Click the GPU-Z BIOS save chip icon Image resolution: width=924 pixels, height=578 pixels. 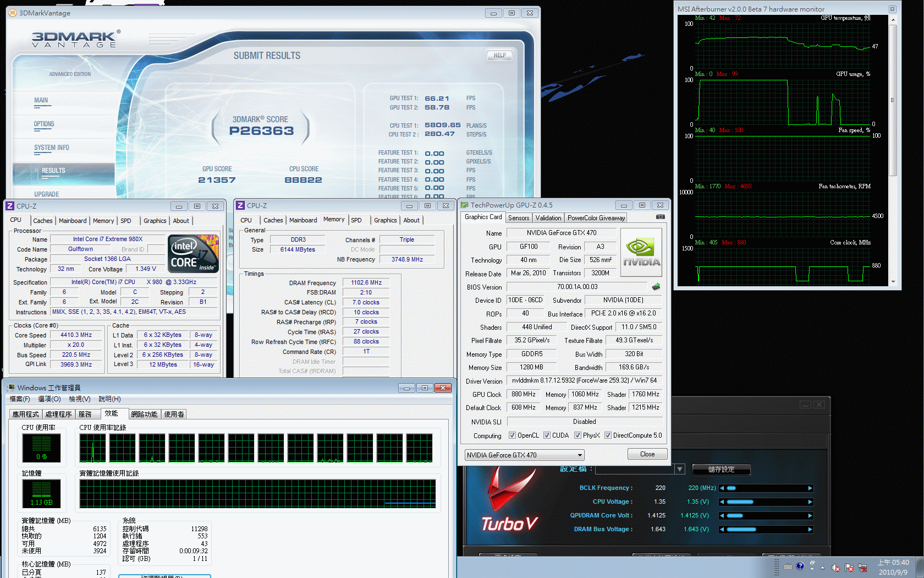pyautogui.click(x=656, y=287)
